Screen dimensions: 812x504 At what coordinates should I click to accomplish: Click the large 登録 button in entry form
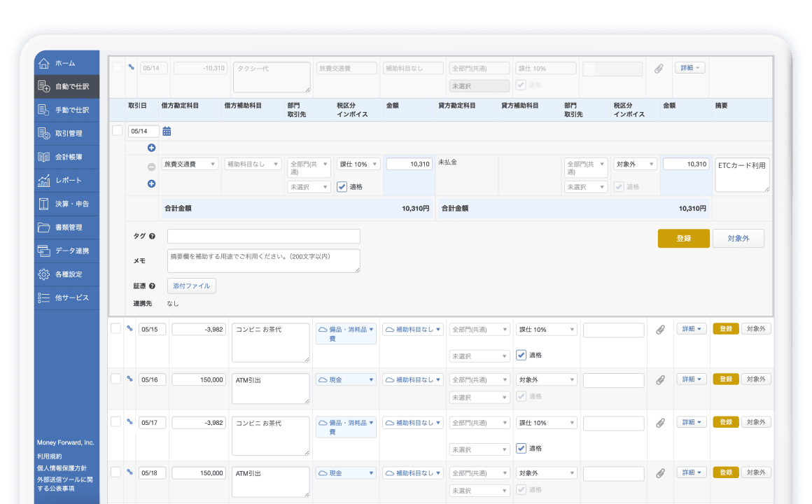coord(683,238)
